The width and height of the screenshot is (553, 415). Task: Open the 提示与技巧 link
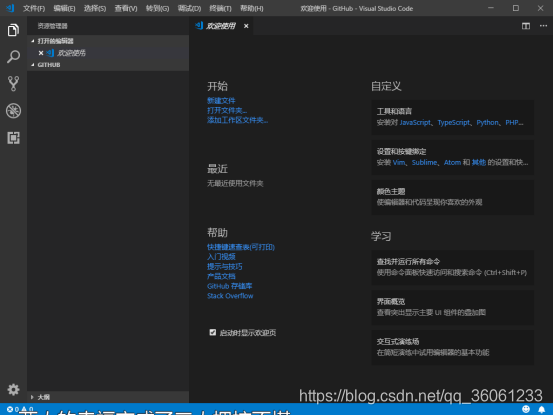tap(225, 267)
